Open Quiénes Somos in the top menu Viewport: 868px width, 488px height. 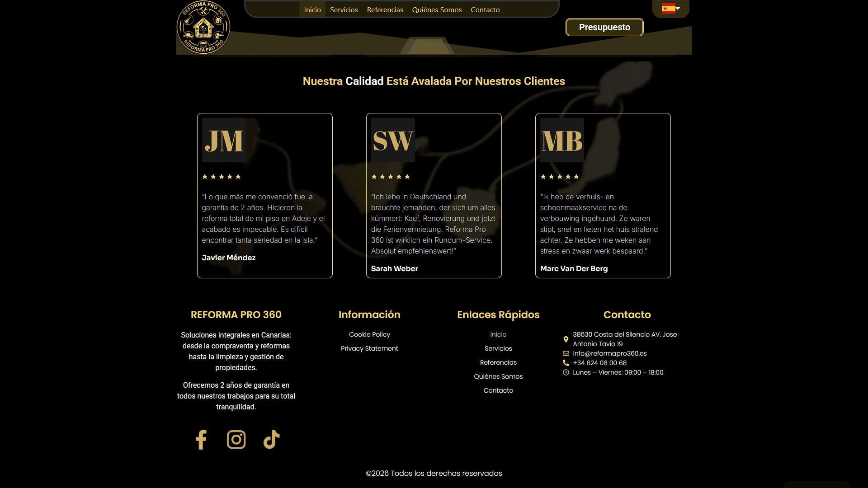tap(437, 9)
